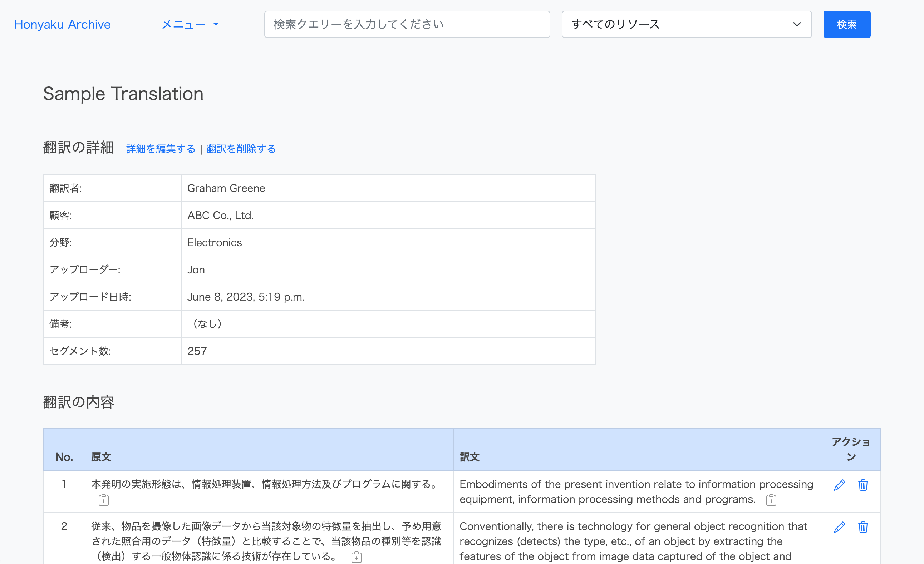
Task: Go to Honyaku Archive home link
Action: tap(62, 24)
